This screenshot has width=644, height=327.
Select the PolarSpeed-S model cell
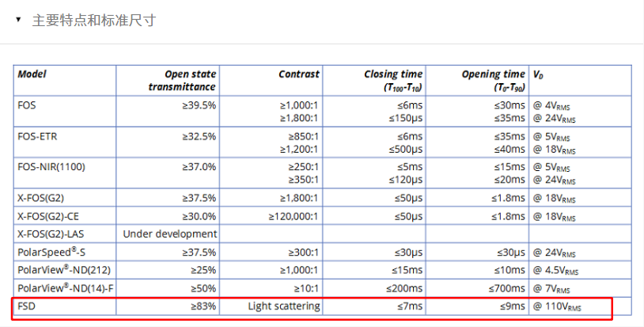pyautogui.click(x=51, y=252)
